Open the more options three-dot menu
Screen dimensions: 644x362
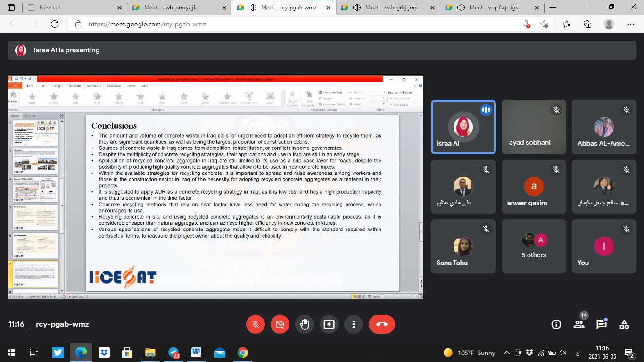pyautogui.click(x=354, y=324)
